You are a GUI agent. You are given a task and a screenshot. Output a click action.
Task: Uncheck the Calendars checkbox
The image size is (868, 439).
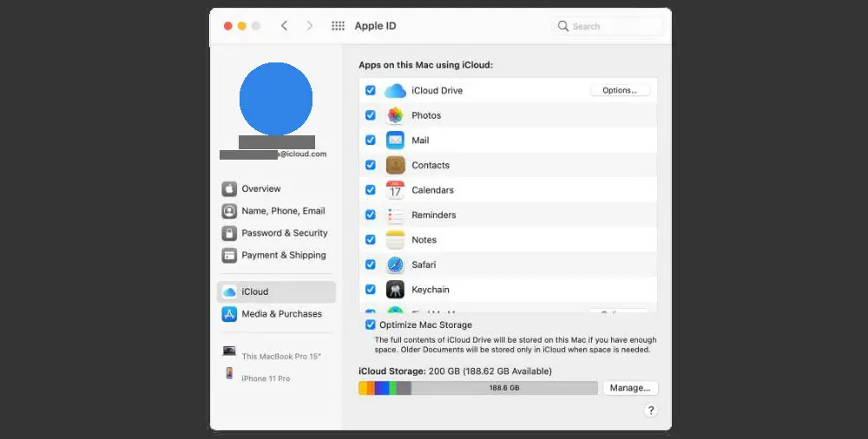tap(371, 190)
